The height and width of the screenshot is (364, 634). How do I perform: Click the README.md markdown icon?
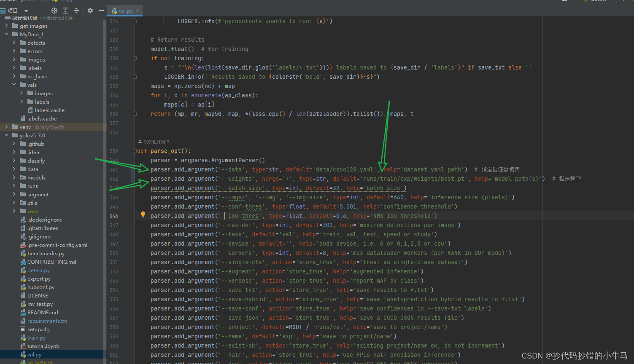click(23, 312)
